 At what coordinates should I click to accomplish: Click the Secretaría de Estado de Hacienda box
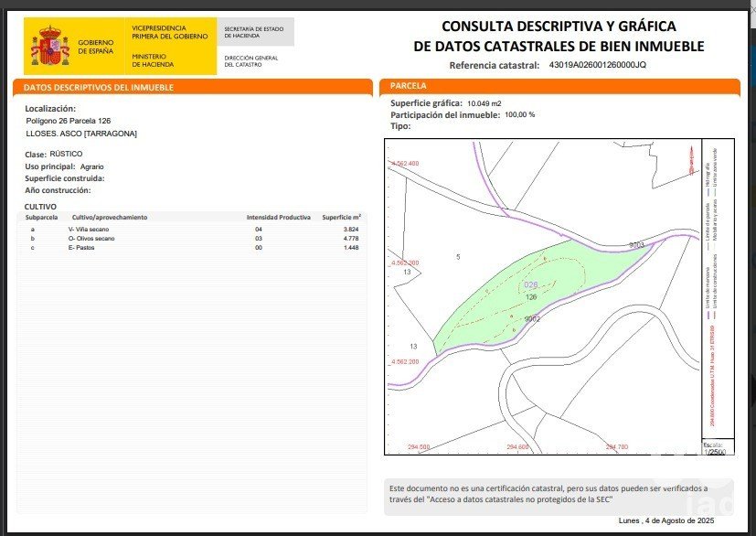tap(257, 33)
